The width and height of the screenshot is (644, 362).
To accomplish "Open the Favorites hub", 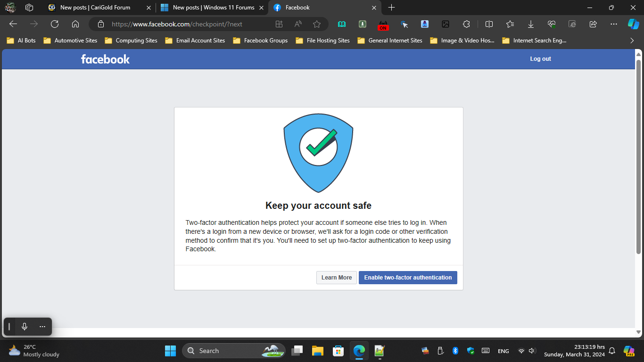I will pyautogui.click(x=510, y=24).
